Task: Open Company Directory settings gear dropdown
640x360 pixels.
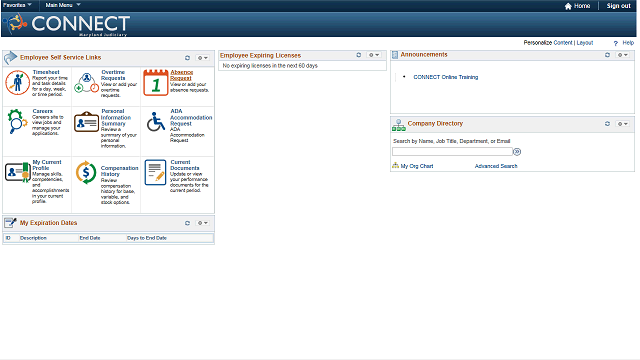Action: [x=622, y=124]
